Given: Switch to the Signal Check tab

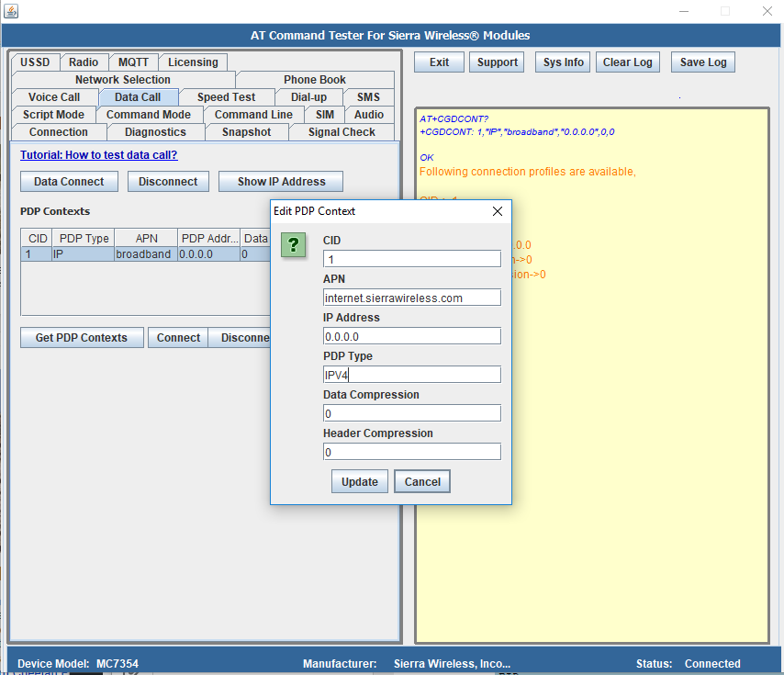Looking at the screenshot, I should (342, 132).
